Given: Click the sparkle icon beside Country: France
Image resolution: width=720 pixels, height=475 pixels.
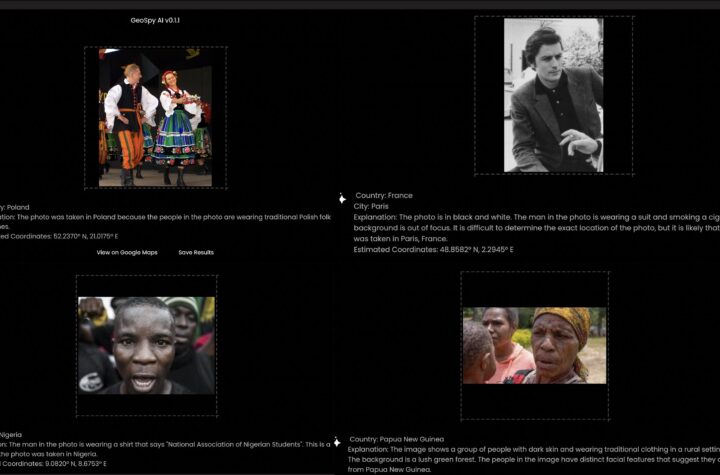Looking at the screenshot, I should 342,198.
